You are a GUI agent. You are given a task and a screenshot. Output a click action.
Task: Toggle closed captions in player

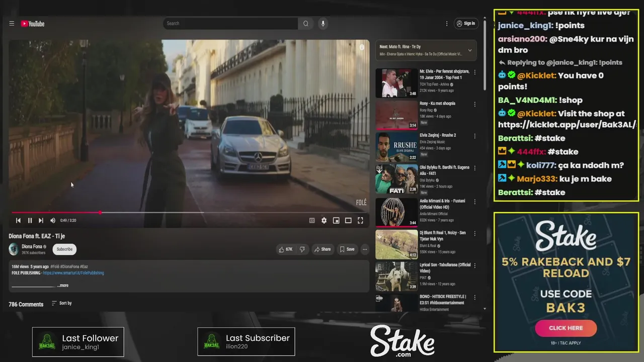tap(312, 220)
